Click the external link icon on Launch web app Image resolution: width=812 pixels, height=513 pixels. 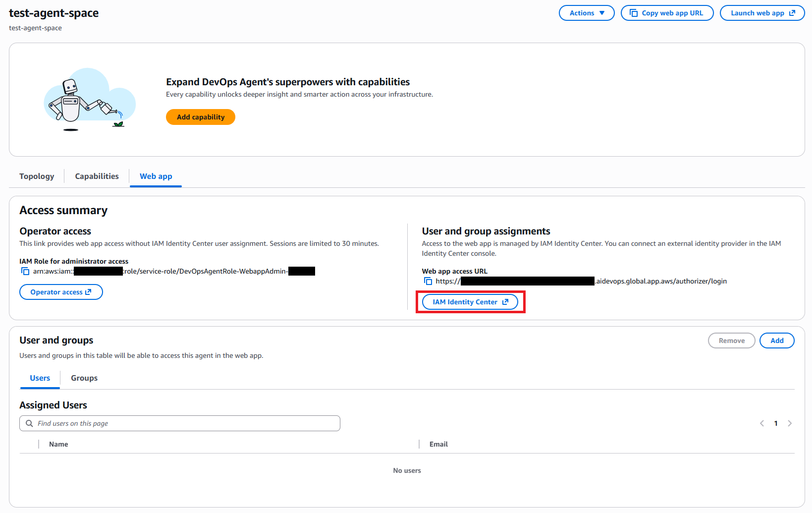tap(793, 13)
